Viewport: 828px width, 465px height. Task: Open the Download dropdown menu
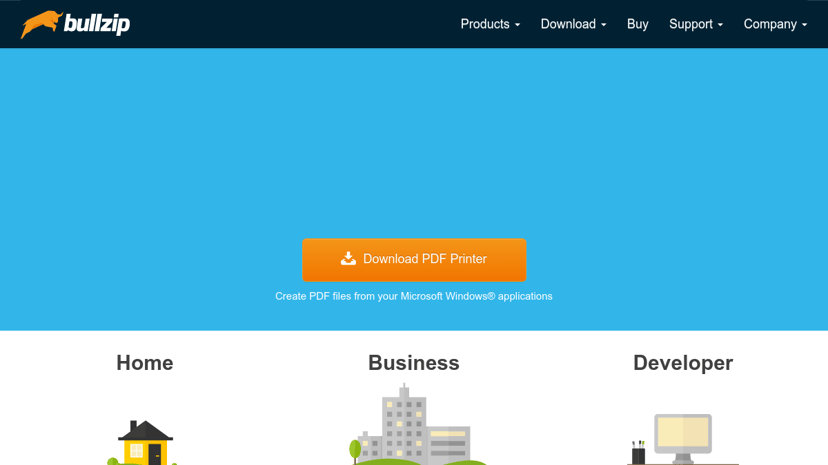point(573,24)
